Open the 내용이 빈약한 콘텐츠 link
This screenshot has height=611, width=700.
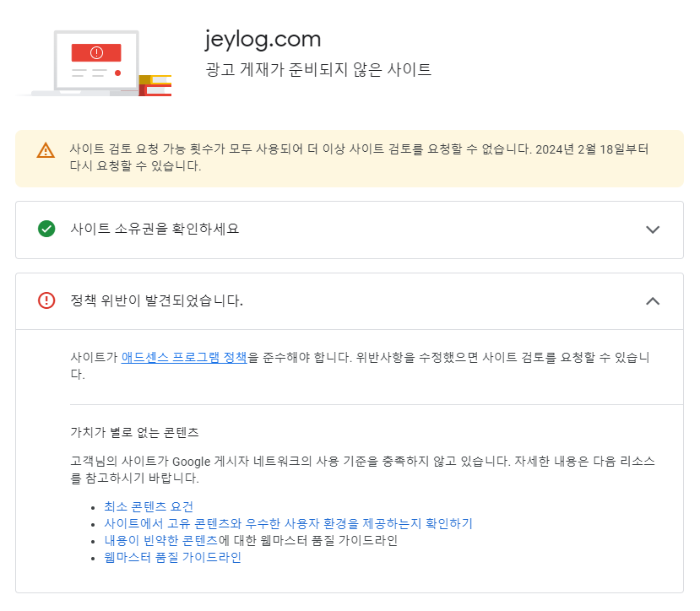click(161, 540)
